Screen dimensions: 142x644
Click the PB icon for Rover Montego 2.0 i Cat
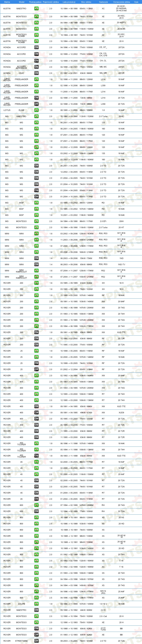tap(36, 616)
